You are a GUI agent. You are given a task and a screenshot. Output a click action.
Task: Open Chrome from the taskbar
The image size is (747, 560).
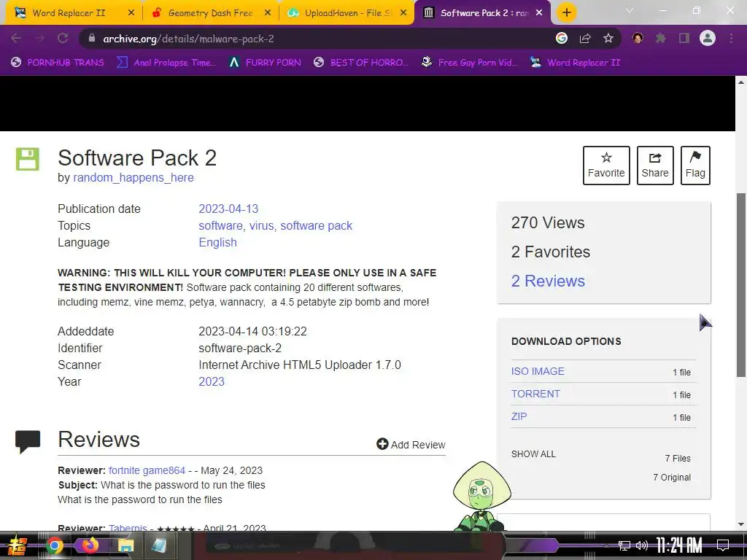pos(54,545)
